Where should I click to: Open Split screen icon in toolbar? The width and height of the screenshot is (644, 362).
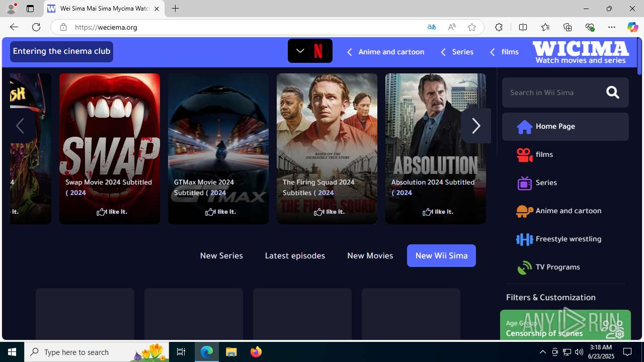[x=523, y=27]
